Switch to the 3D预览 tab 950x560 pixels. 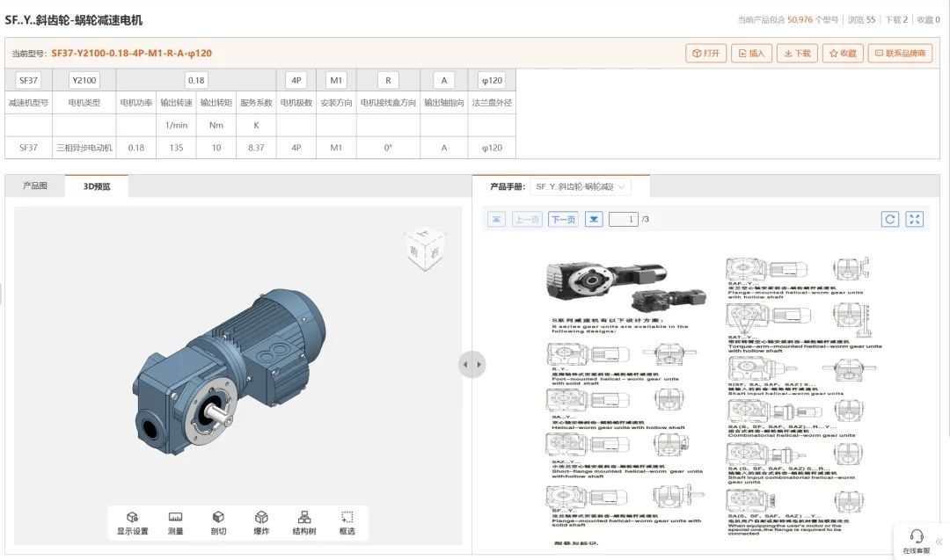(97, 186)
